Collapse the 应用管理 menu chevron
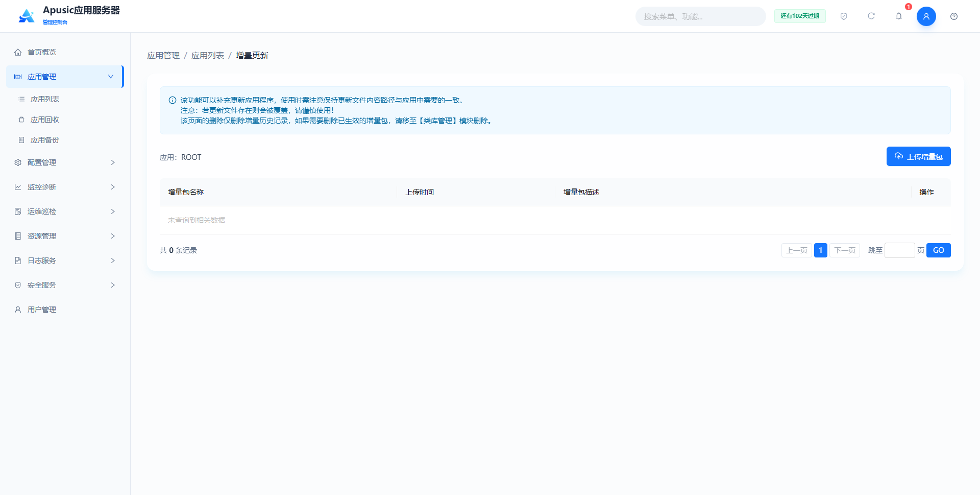 pos(111,77)
